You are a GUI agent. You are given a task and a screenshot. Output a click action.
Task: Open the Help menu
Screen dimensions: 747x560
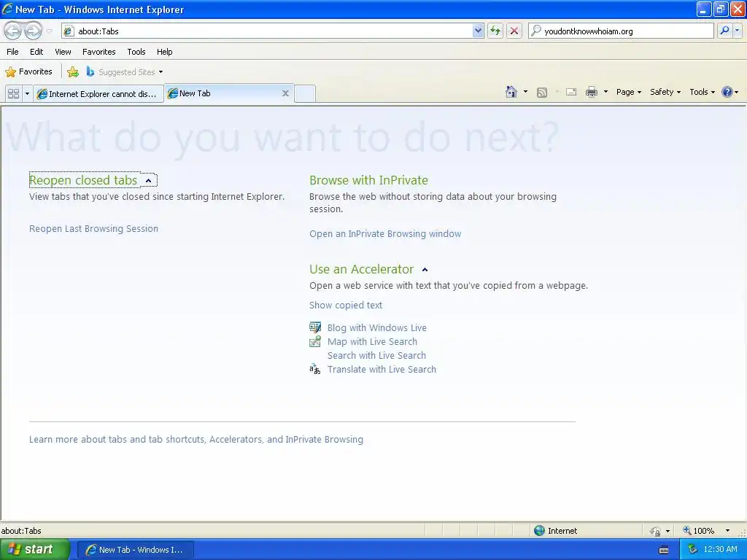click(164, 52)
